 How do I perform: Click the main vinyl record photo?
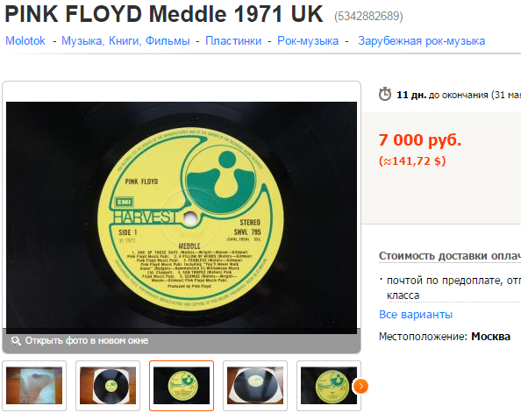[182, 217]
